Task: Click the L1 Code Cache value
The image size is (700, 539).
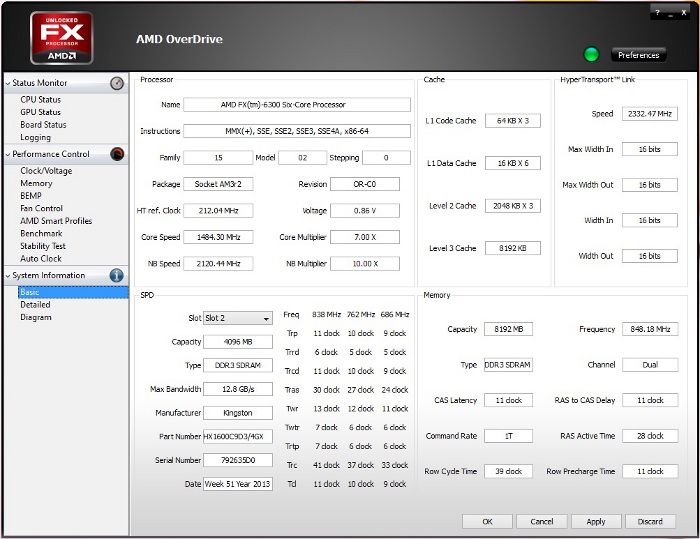Action: coord(513,121)
